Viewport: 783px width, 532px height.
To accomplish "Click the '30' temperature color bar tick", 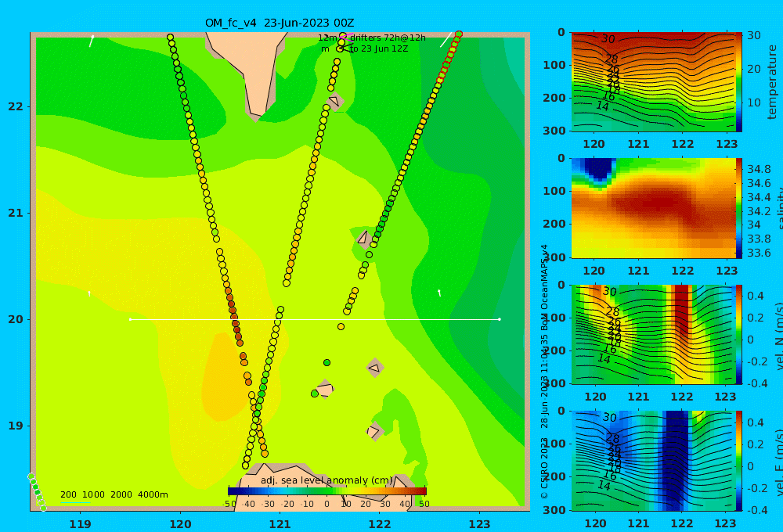I will click(x=754, y=35).
